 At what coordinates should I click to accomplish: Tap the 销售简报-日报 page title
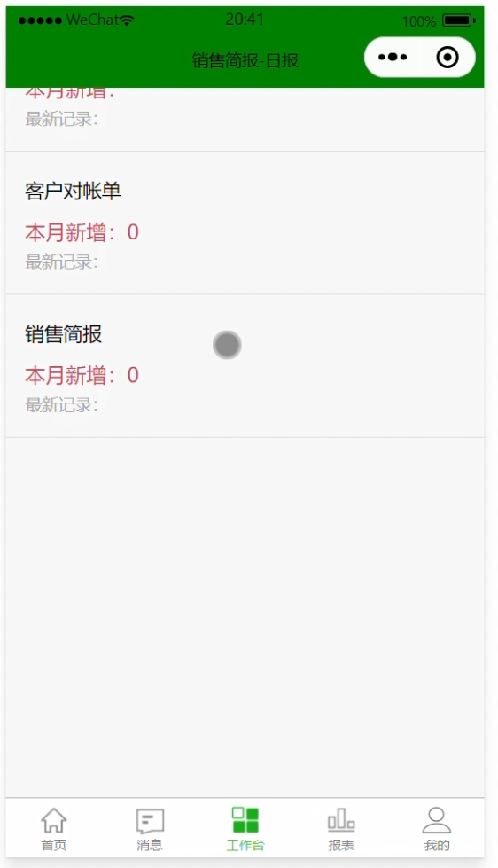click(x=245, y=60)
